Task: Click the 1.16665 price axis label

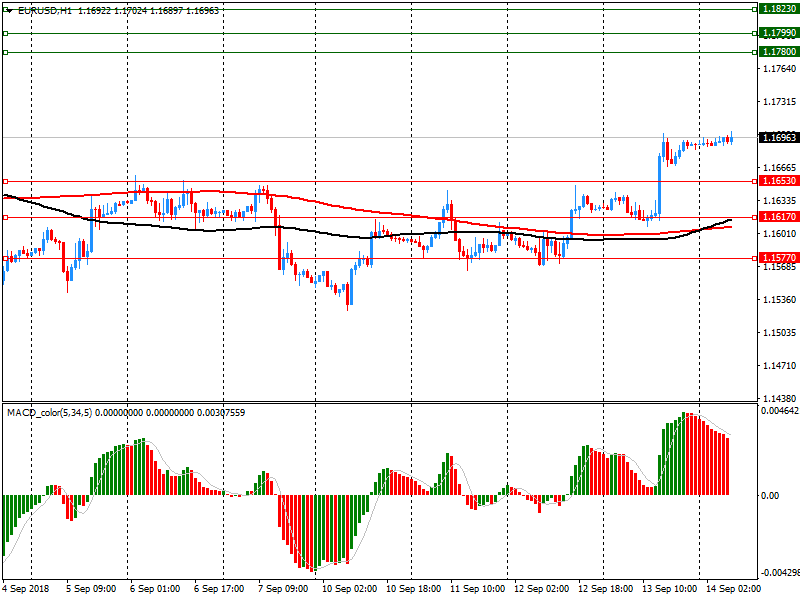Action: point(779,167)
